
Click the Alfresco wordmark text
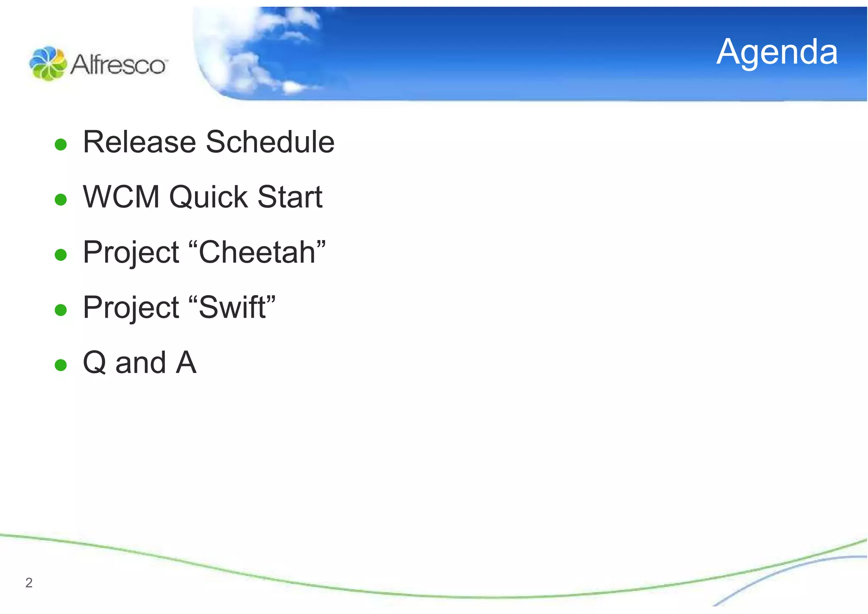(119, 65)
